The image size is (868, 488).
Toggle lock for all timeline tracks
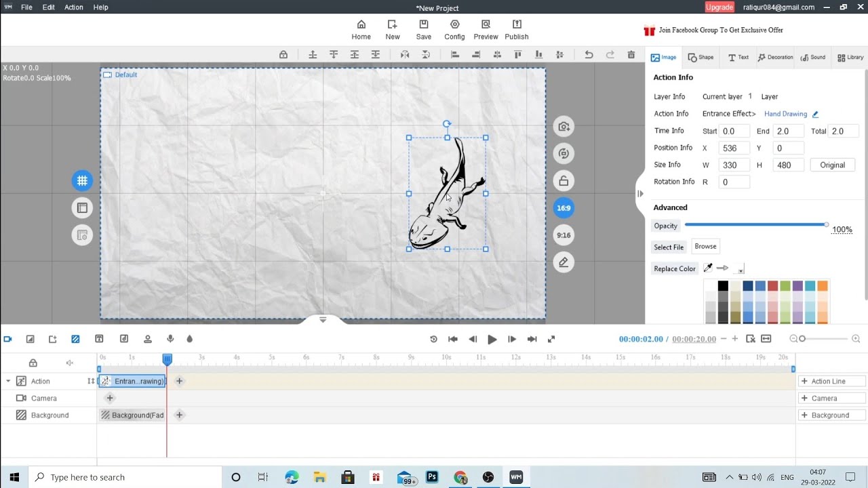click(33, 363)
